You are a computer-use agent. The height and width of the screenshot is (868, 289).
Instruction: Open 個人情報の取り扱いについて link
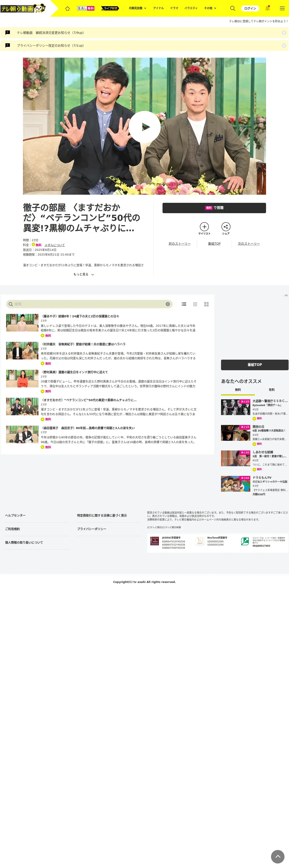24,542
